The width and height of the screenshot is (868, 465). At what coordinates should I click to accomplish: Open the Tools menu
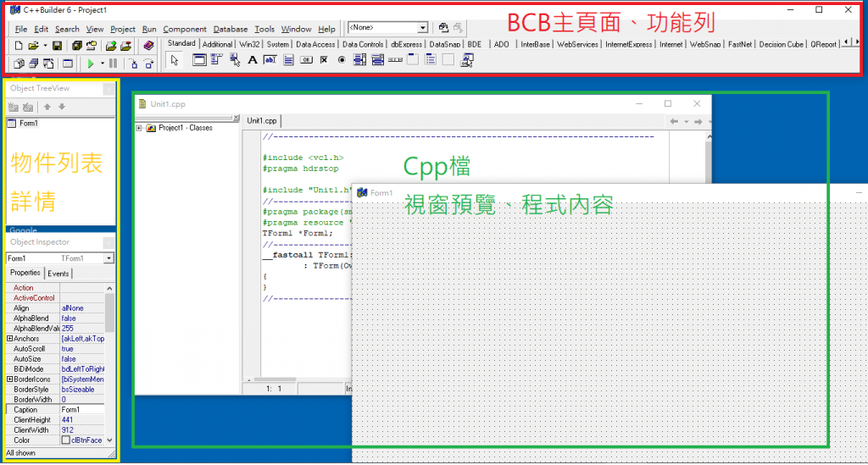pyautogui.click(x=264, y=29)
